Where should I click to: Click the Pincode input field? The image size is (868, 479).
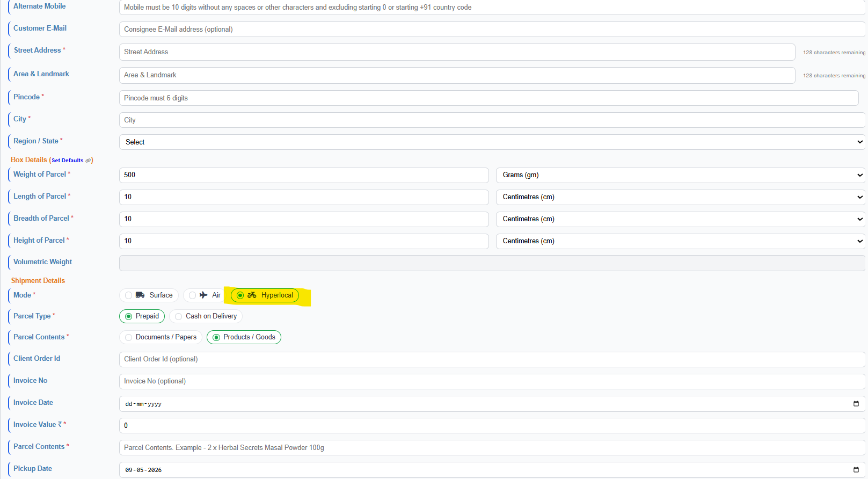[x=489, y=98]
